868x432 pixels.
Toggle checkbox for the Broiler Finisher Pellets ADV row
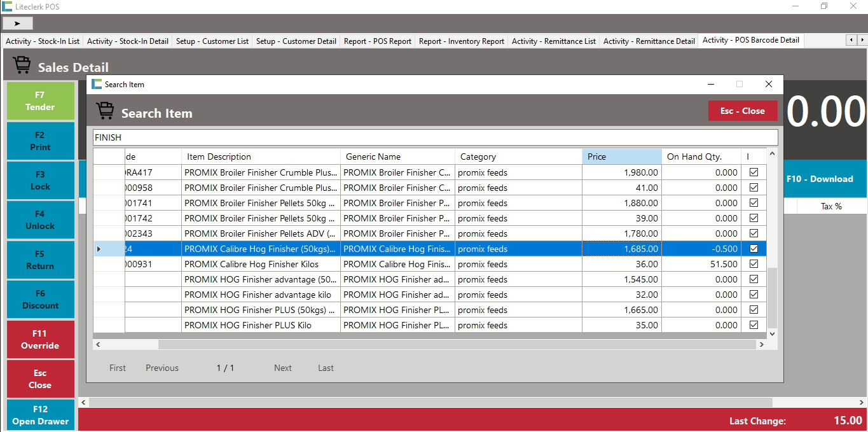coord(754,233)
